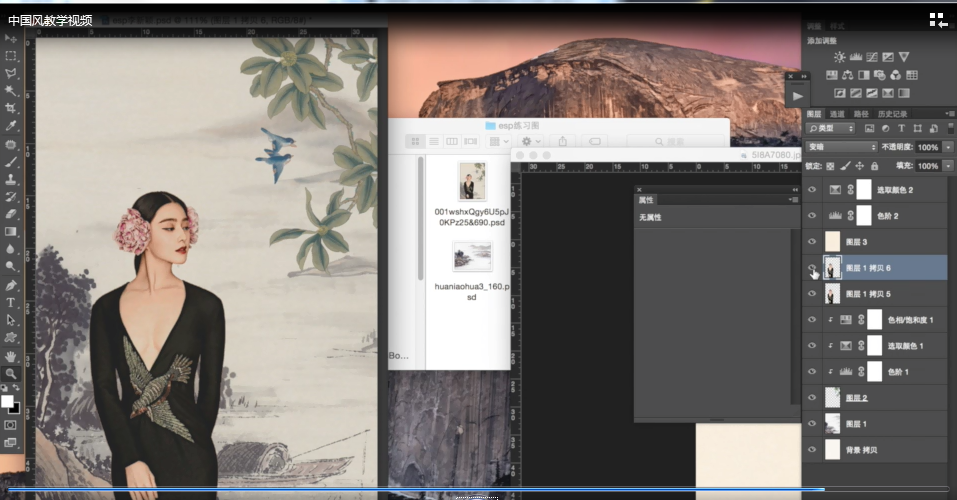Open the 不透明度 opacity dropdown arrow

[948, 147]
